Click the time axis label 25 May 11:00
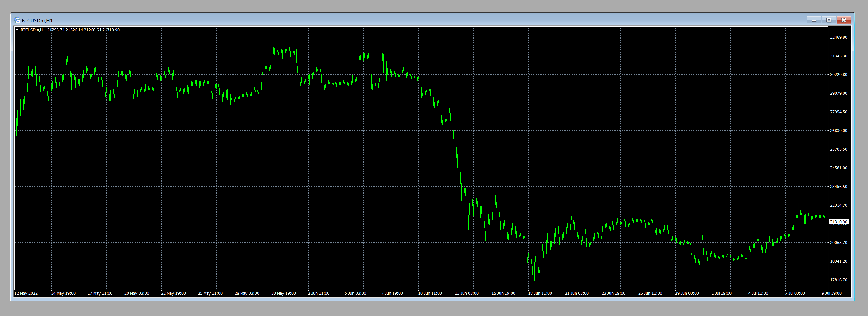Screen dimensions: 868x316 tap(210, 293)
